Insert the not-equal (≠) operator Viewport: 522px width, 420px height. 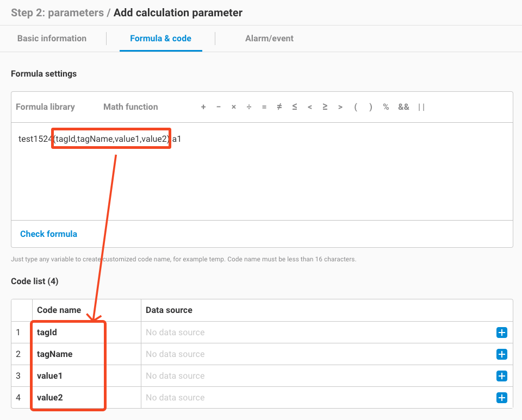(x=279, y=106)
